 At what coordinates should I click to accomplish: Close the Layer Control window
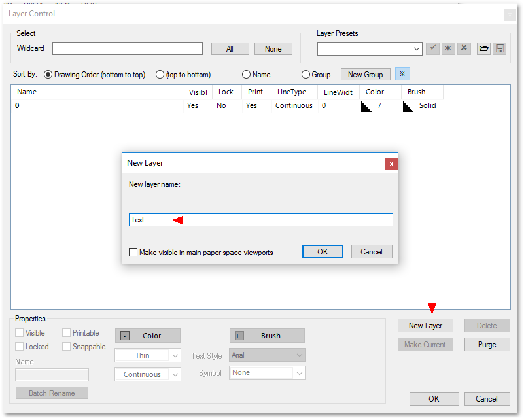510,14
